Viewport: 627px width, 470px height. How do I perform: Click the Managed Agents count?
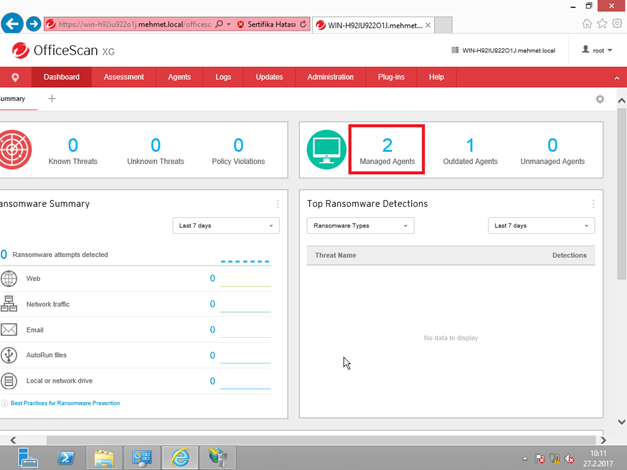click(387, 145)
